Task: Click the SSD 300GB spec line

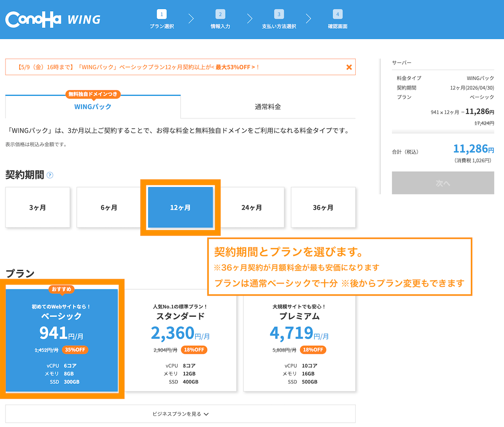Action: point(64,382)
